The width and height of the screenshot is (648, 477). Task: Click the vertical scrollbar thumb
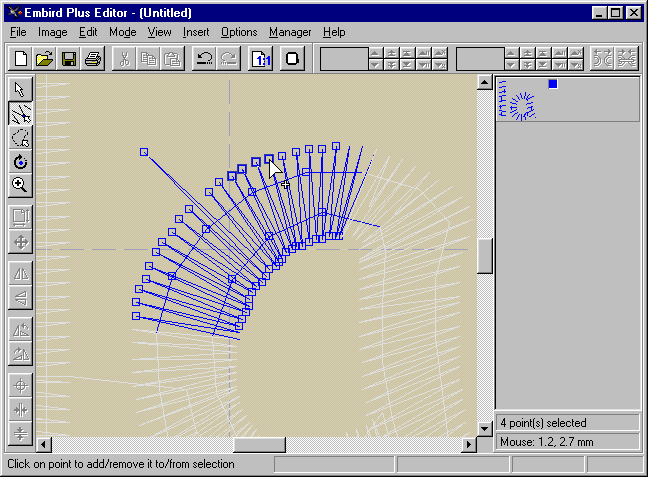click(x=484, y=256)
